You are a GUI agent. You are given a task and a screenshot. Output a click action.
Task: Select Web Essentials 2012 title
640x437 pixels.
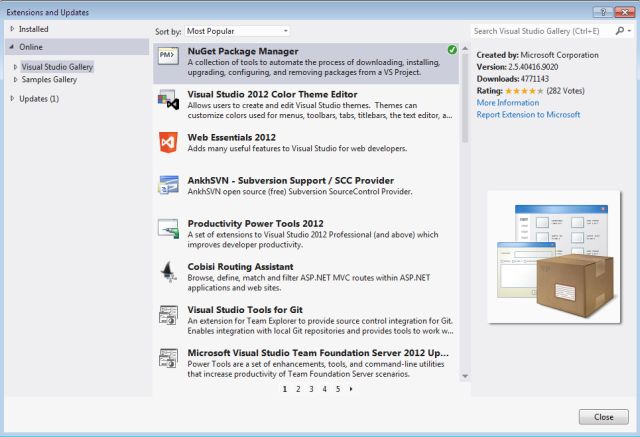coord(231,137)
